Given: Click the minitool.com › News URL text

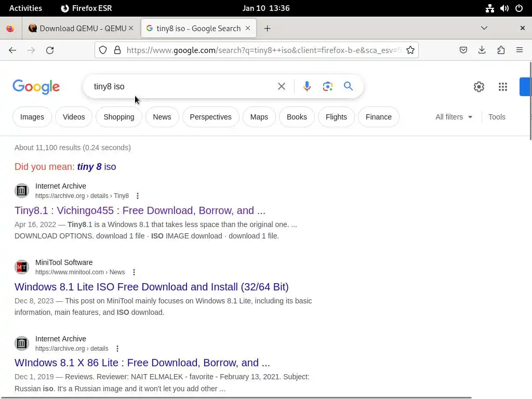Looking at the screenshot, I should [x=80, y=272].
